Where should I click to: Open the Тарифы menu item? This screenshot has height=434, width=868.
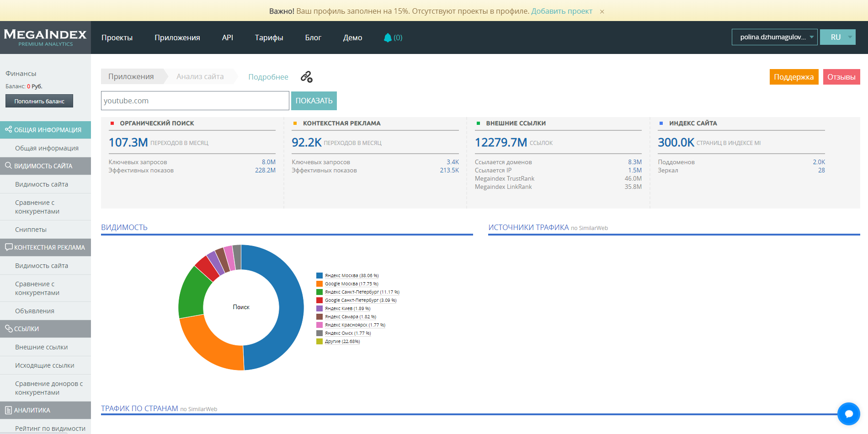269,38
